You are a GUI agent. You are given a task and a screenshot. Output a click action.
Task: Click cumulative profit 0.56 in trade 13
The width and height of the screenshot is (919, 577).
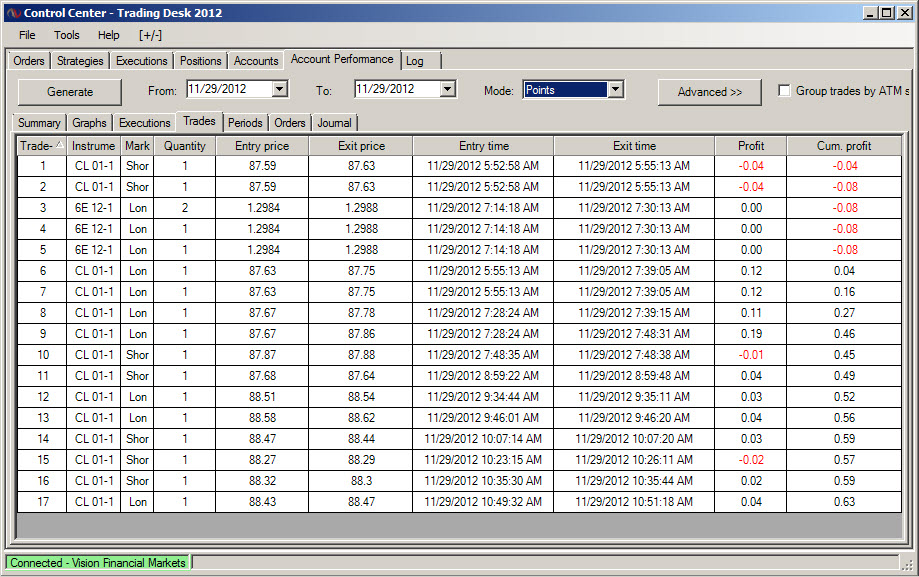844,418
